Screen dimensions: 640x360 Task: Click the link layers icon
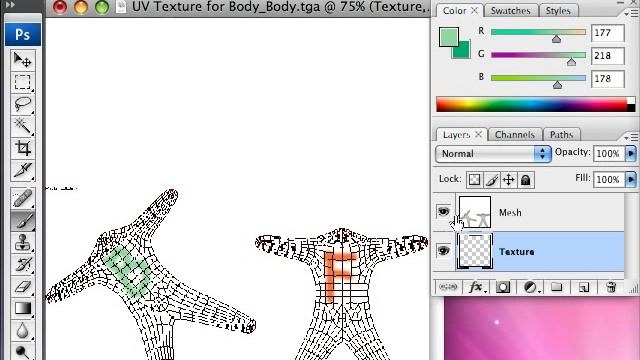[x=448, y=287]
